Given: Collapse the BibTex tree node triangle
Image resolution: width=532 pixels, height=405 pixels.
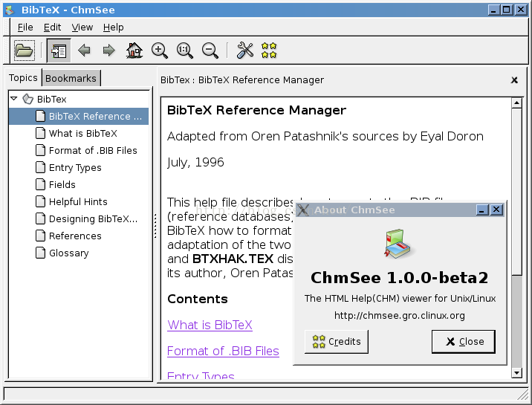Looking at the screenshot, I should coord(14,99).
